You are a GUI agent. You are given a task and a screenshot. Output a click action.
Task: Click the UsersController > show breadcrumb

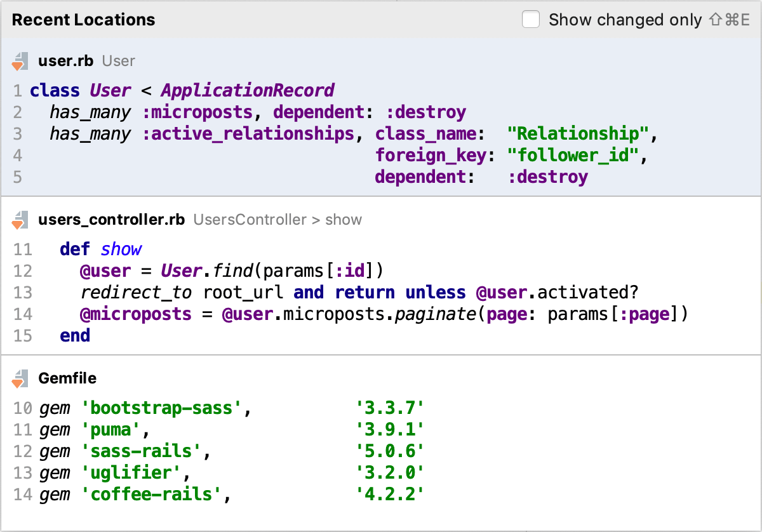pyautogui.click(x=277, y=220)
